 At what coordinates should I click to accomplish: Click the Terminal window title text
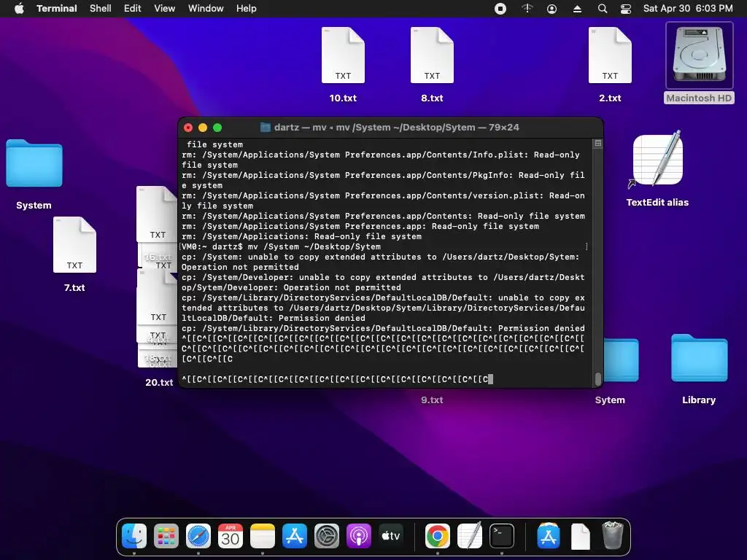(x=396, y=127)
